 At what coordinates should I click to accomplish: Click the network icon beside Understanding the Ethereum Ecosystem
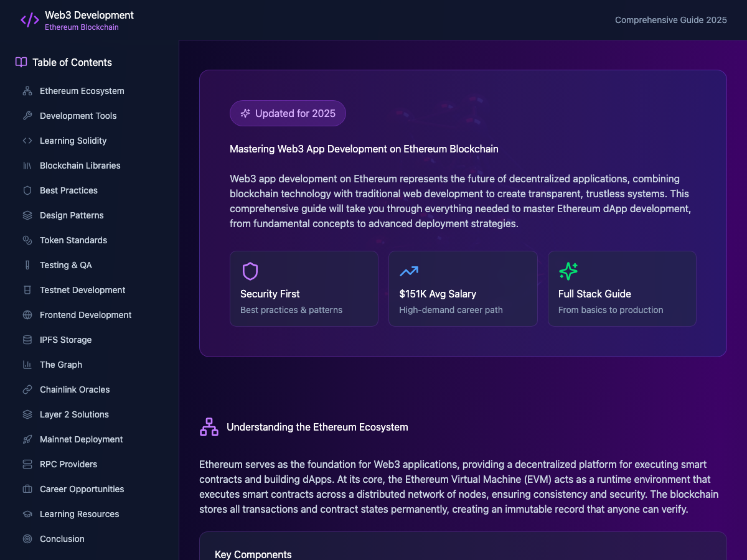pyautogui.click(x=209, y=427)
